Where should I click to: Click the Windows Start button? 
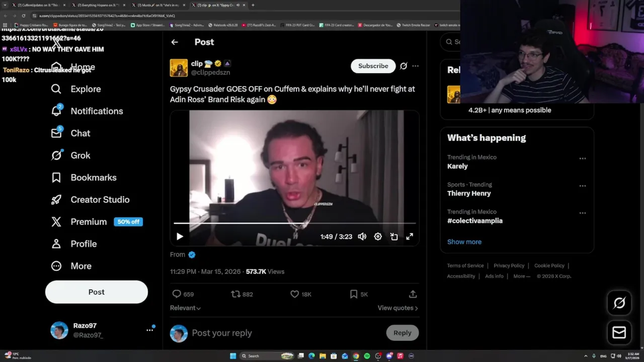tap(233, 356)
